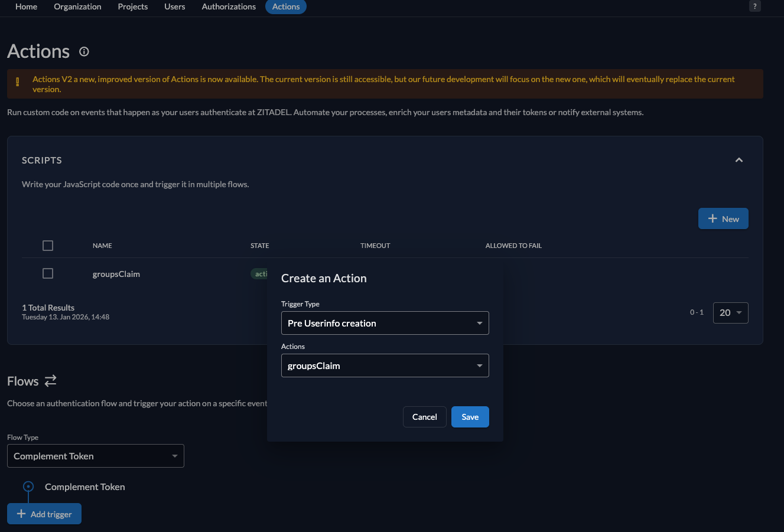
Task: Toggle the select-all scripts checkbox
Action: click(x=48, y=246)
